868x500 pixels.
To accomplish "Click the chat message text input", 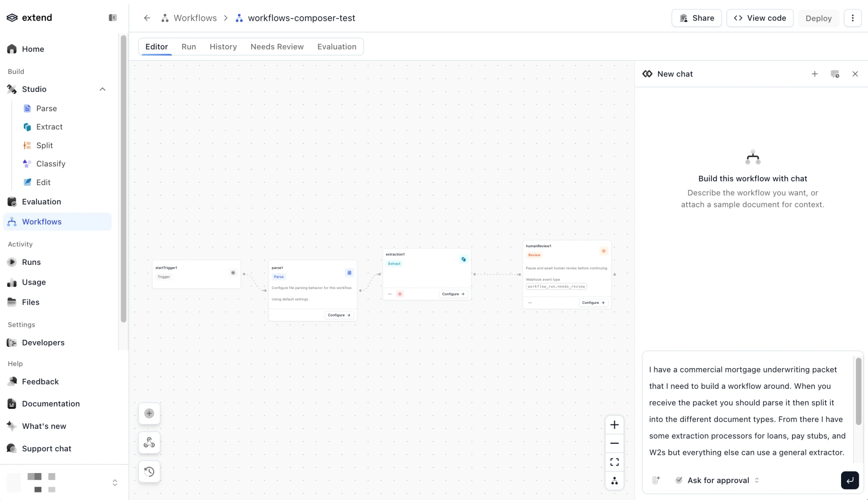I will point(748,411).
